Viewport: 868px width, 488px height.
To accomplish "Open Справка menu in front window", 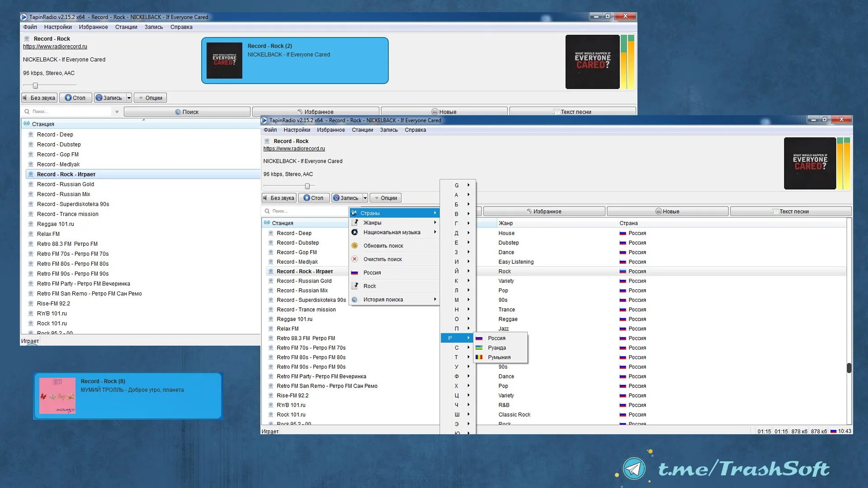I will tap(415, 130).
